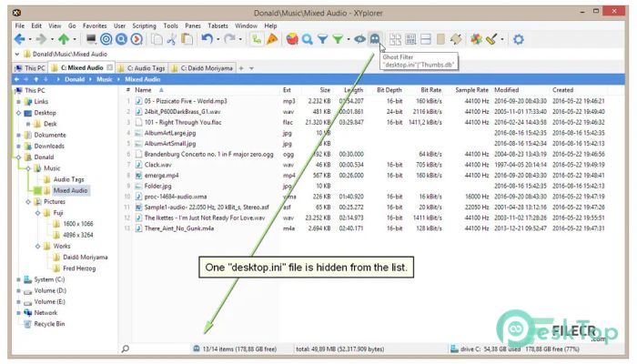The width and height of the screenshot is (637, 364).
Task: Click the Cut scissors icon
Action: [171, 39]
